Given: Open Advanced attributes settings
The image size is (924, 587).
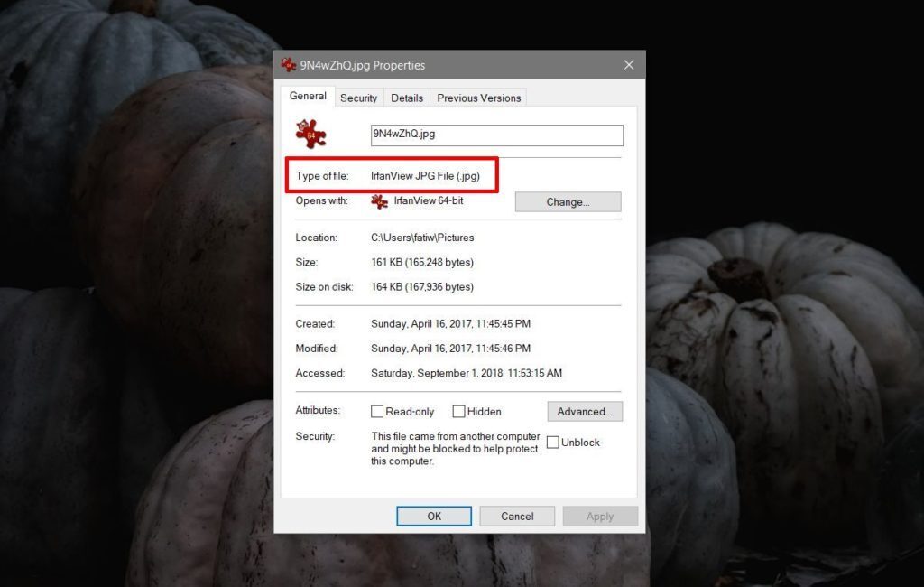Looking at the screenshot, I should point(585,411).
